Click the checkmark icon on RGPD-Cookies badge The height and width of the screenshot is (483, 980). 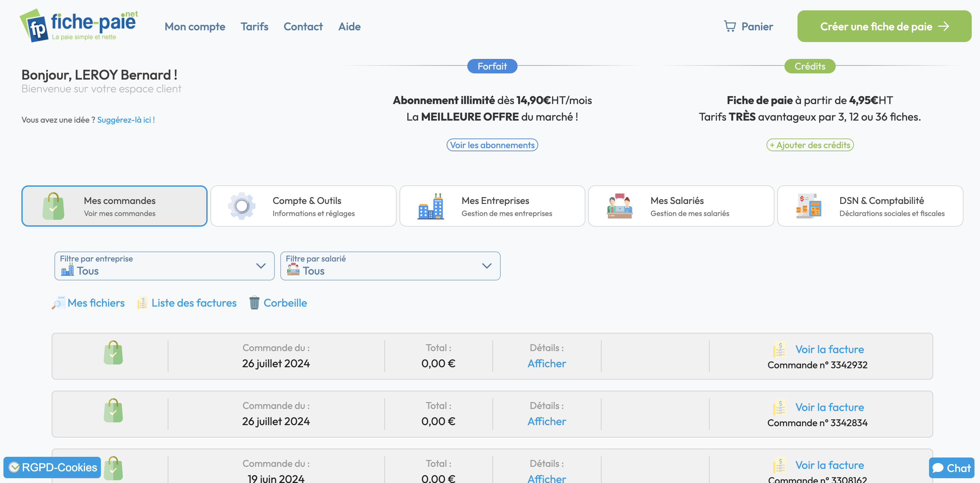pyautogui.click(x=14, y=467)
